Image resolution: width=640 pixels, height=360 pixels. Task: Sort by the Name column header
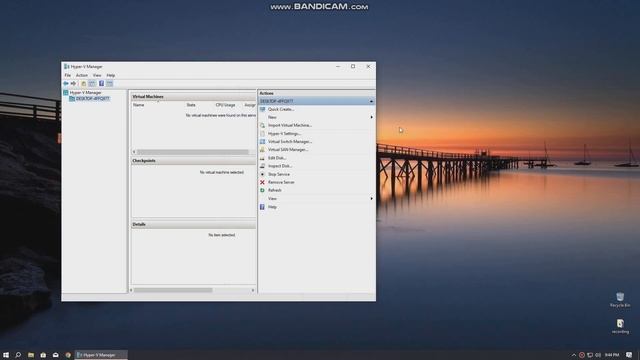(138, 105)
